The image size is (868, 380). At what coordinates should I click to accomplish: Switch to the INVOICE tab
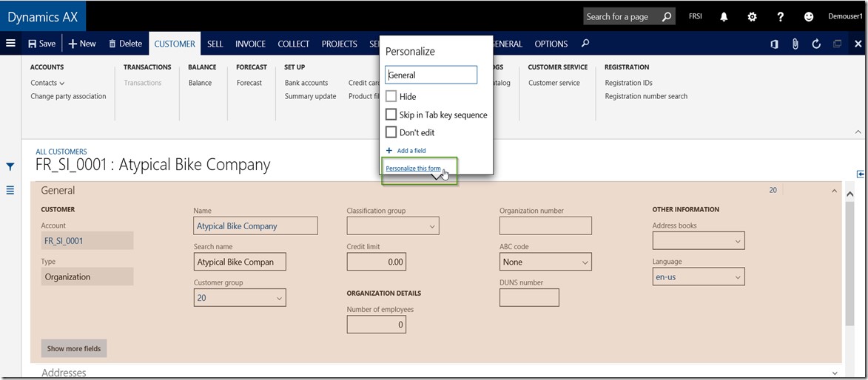pyautogui.click(x=250, y=44)
